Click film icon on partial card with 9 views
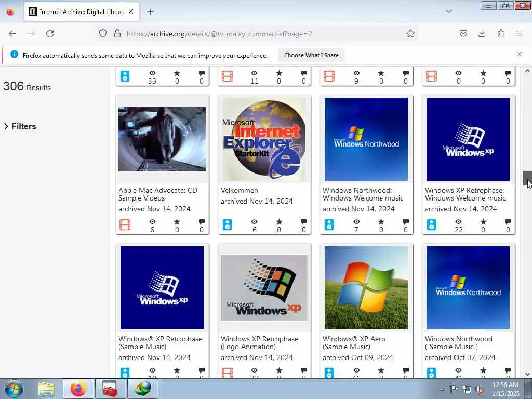 pos(329,76)
